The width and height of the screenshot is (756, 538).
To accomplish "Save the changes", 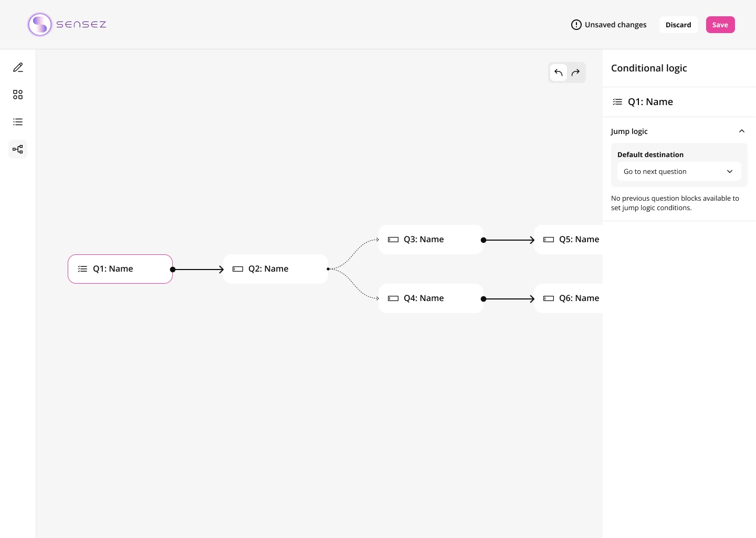I will [x=720, y=25].
